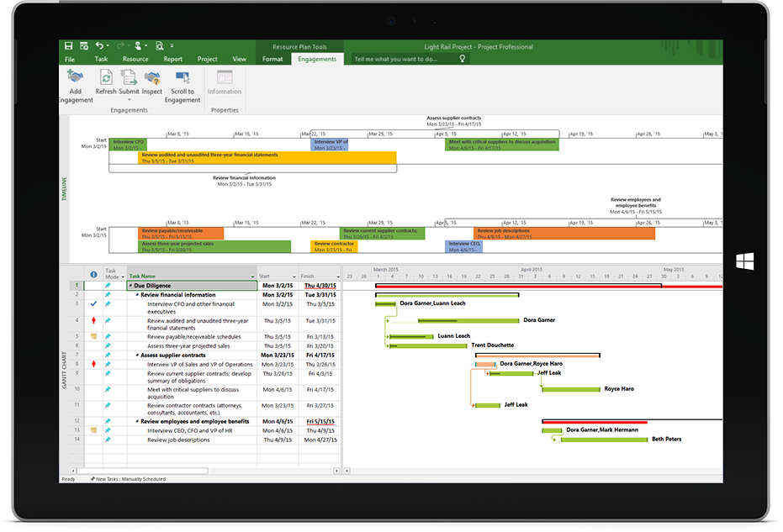
Task: Select the row 10 header number
Action: click(x=77, y=389)
